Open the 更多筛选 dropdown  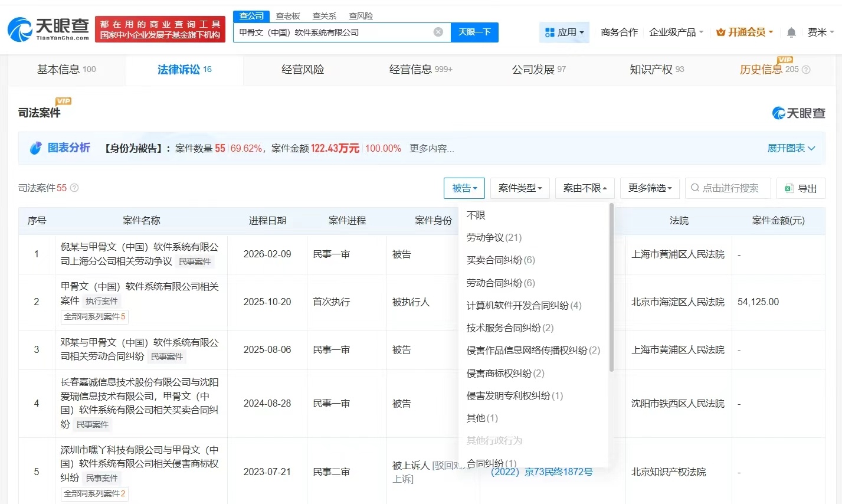(649, 188)
